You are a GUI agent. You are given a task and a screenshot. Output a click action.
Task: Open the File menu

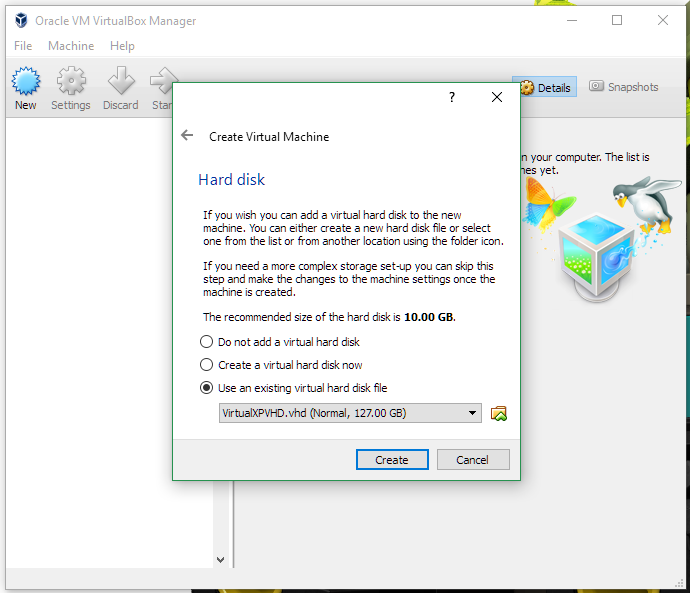[x=23, y=46]
